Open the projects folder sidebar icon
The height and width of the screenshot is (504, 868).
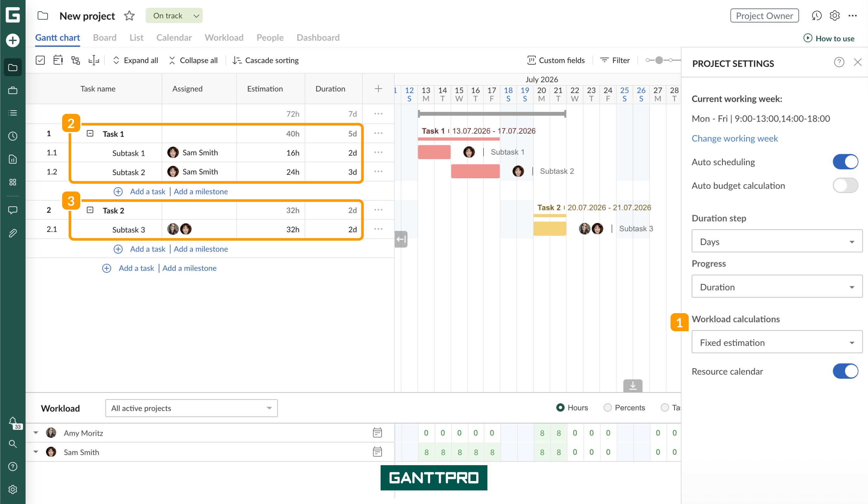(x=13, y=68)
